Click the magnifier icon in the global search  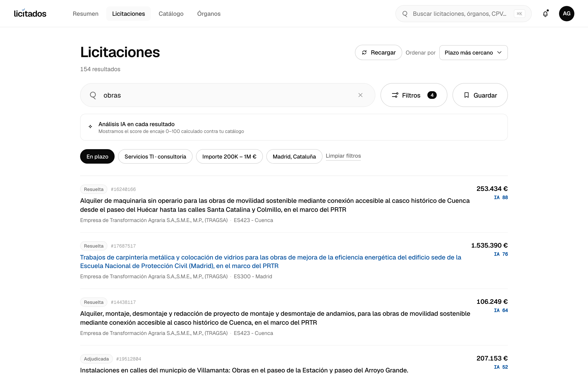click(x=405, y=14)
